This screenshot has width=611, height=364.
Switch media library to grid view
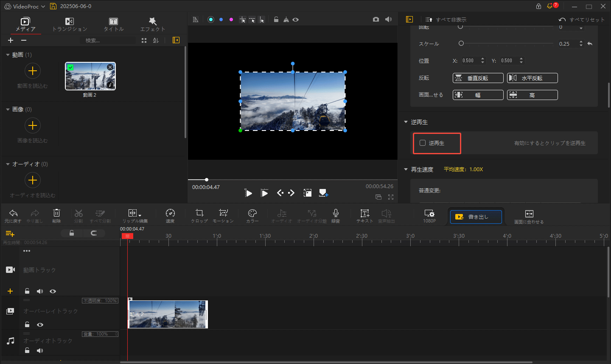pyautogui.click(x=144, y=40)
